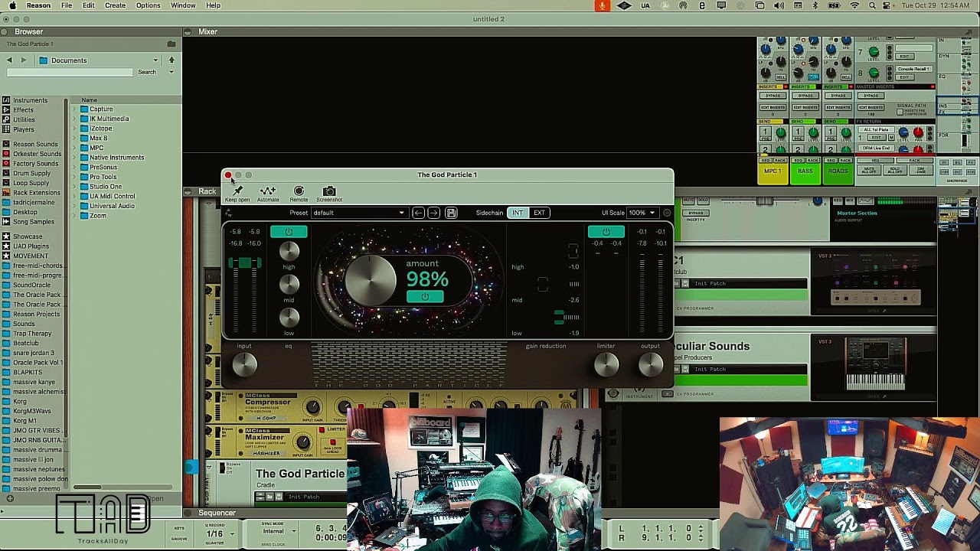
Task: Open Search options dropdown arrow
Action: 171,73
